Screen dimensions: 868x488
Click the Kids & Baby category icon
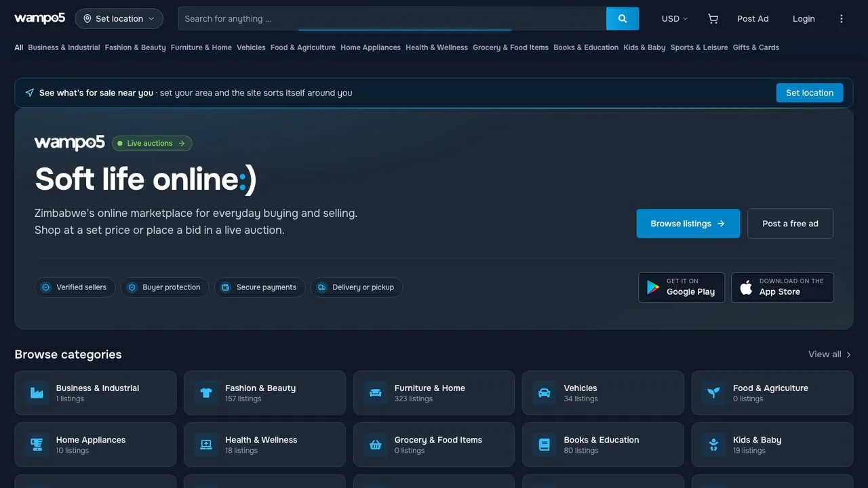click(x=713, y=445)
